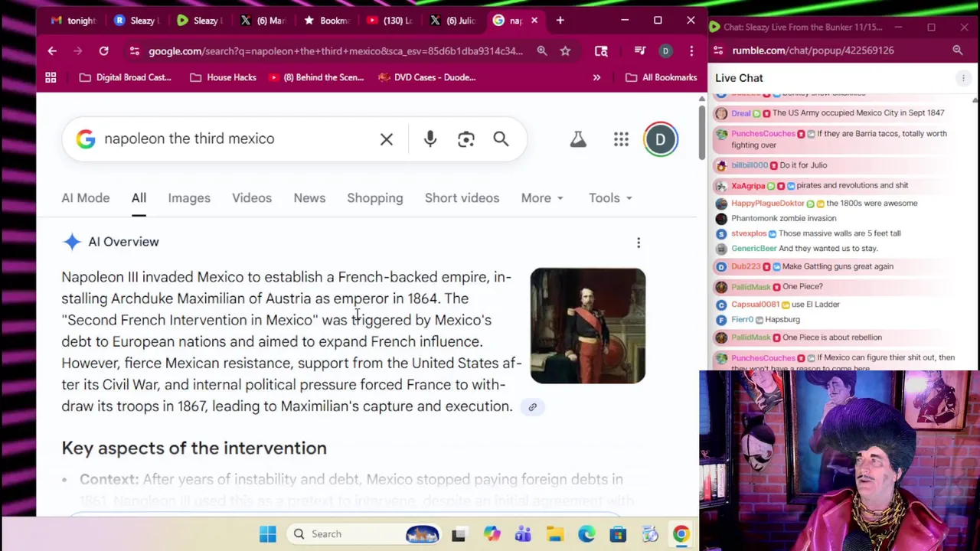This screenshot has height=551, width=980.
Task: Switch to the Gmail 'tonight' browser tab
Action: (x=73, y=21)
